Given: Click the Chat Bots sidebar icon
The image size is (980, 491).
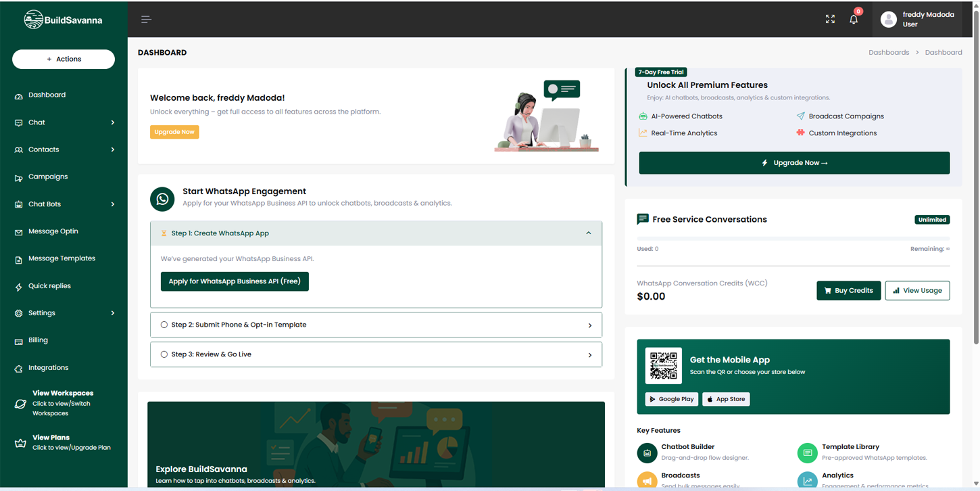Looking at the screenshot, I should 18,205.
